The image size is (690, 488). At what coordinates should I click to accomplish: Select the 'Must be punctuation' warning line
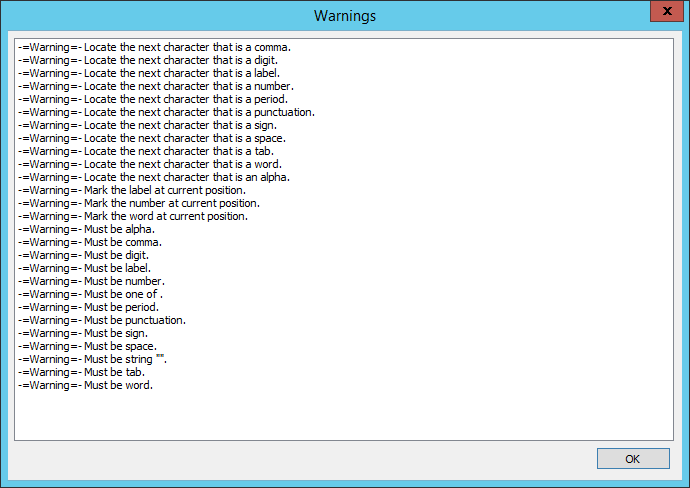pyautogui.click(x=101, y=320)
